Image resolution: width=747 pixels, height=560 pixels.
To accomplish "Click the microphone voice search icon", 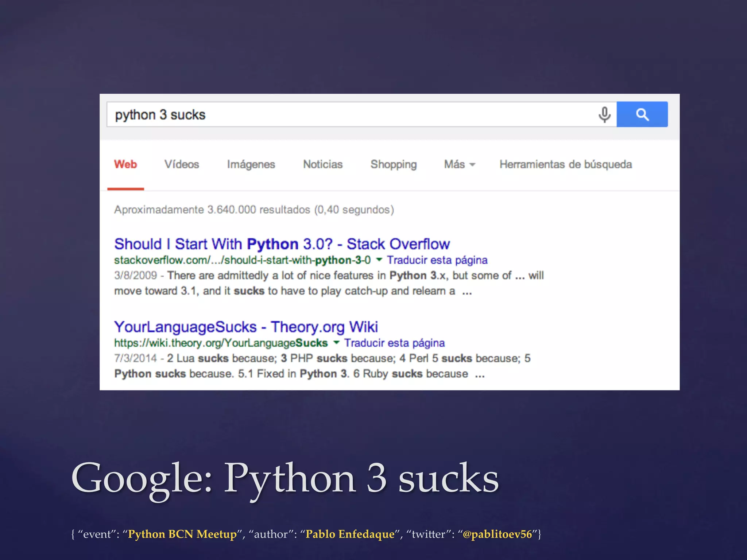I will 604,115.
